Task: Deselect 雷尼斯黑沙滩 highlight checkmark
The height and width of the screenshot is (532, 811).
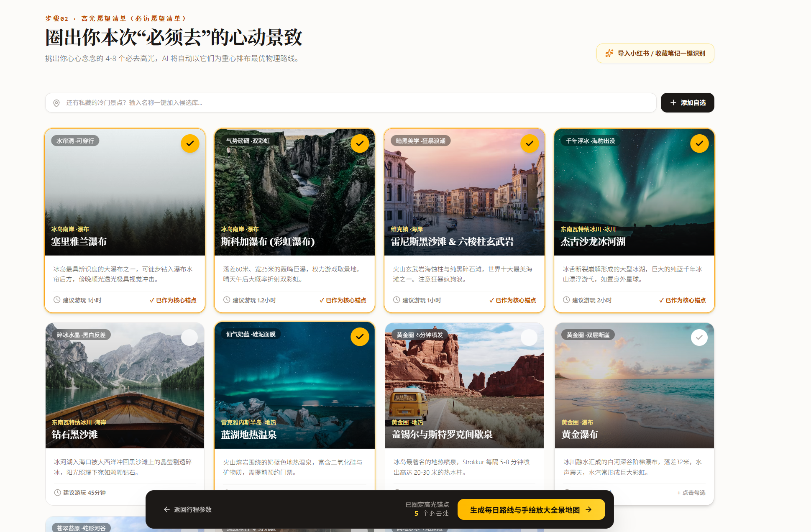Action: tap(530, 143)
